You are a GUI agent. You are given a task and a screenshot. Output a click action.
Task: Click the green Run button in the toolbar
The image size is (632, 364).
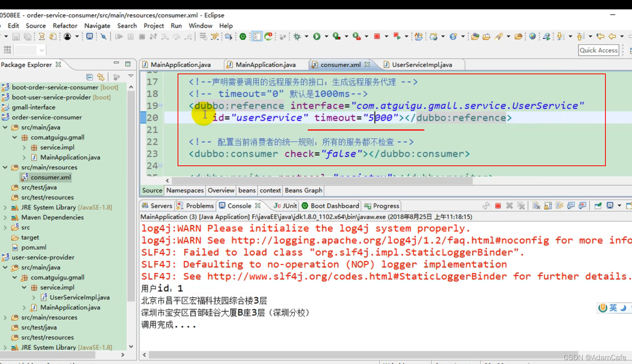(317, 36)
